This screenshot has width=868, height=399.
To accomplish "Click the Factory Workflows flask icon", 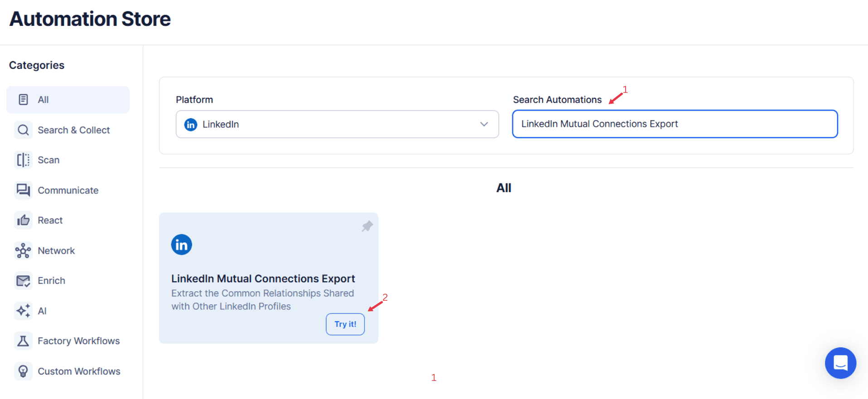I will pyautogui.click(x=23, y=341).
